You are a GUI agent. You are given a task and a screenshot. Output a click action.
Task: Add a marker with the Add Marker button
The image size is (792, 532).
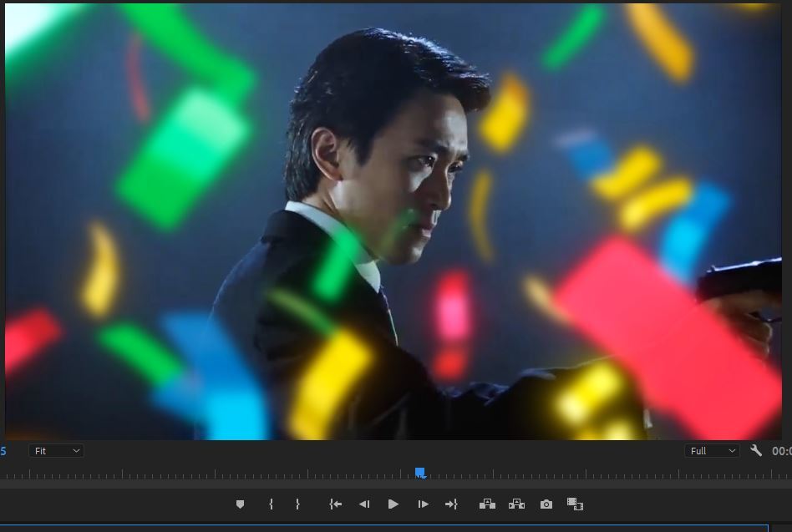click(x=240, y=504)
